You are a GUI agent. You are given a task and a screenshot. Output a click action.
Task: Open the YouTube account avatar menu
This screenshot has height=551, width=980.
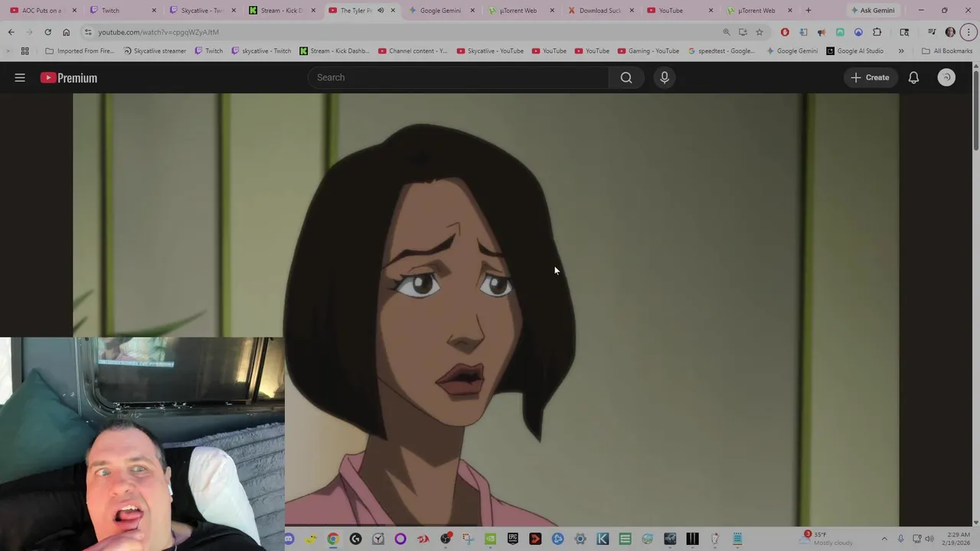[x=946, y=77]
